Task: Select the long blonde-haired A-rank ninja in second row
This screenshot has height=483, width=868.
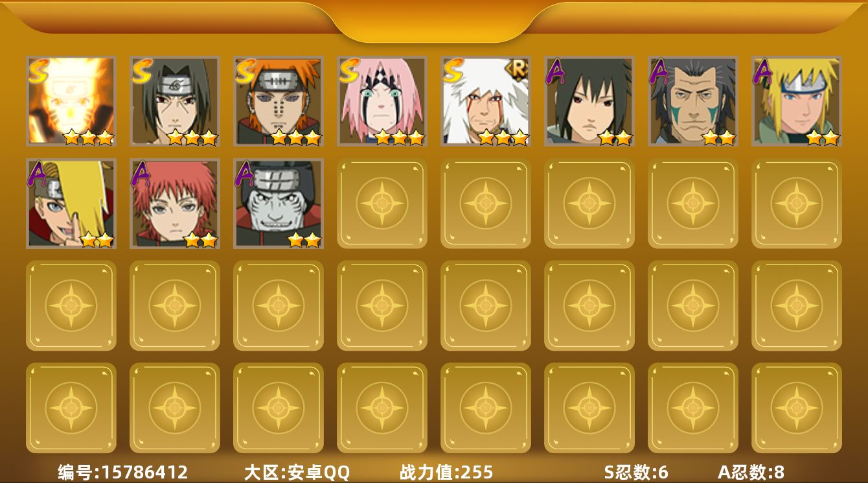Action: click(71, 203)
